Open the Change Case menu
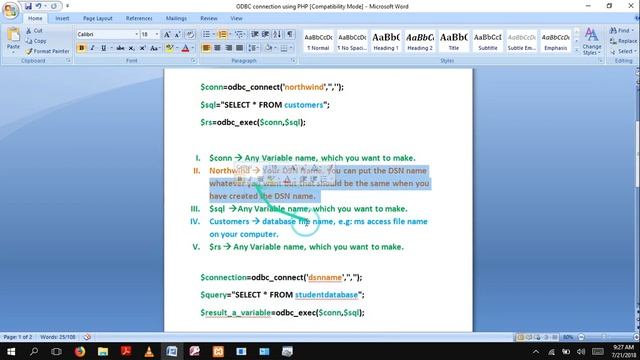 pyautogui.click(x=154, y=48)
